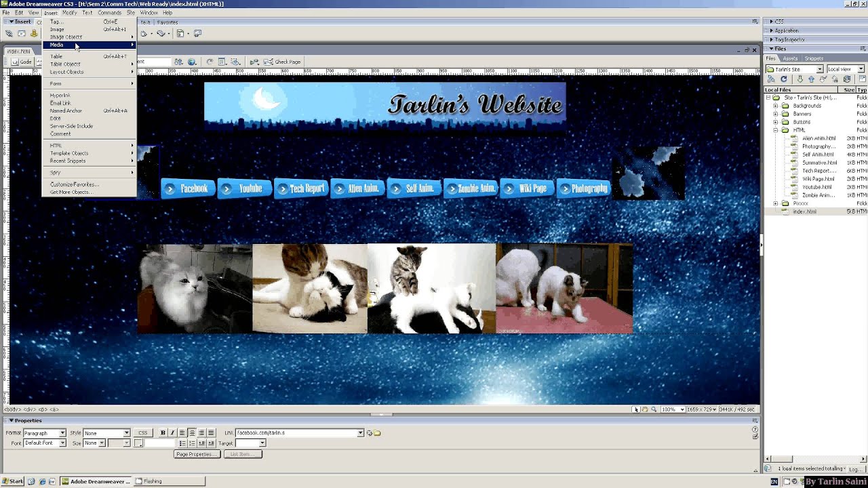Click the Validate Markup icon

254,62
